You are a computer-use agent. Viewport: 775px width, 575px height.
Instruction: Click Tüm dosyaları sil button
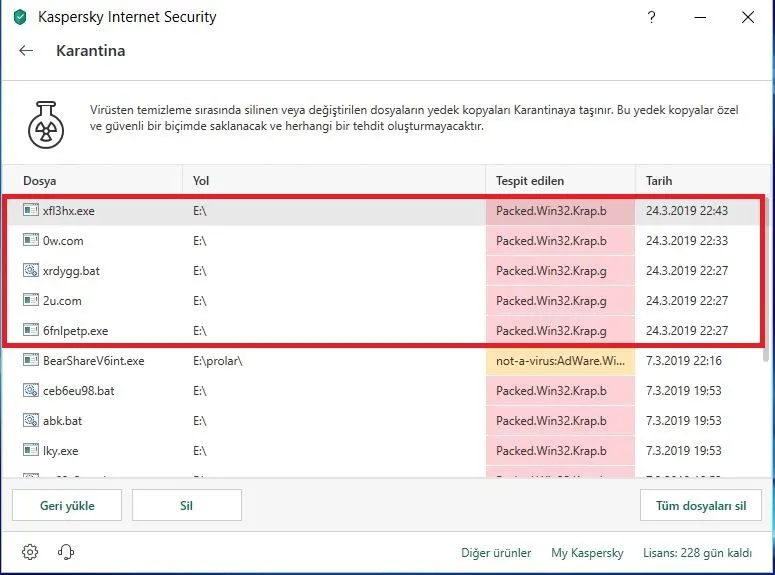pos(701,505)
